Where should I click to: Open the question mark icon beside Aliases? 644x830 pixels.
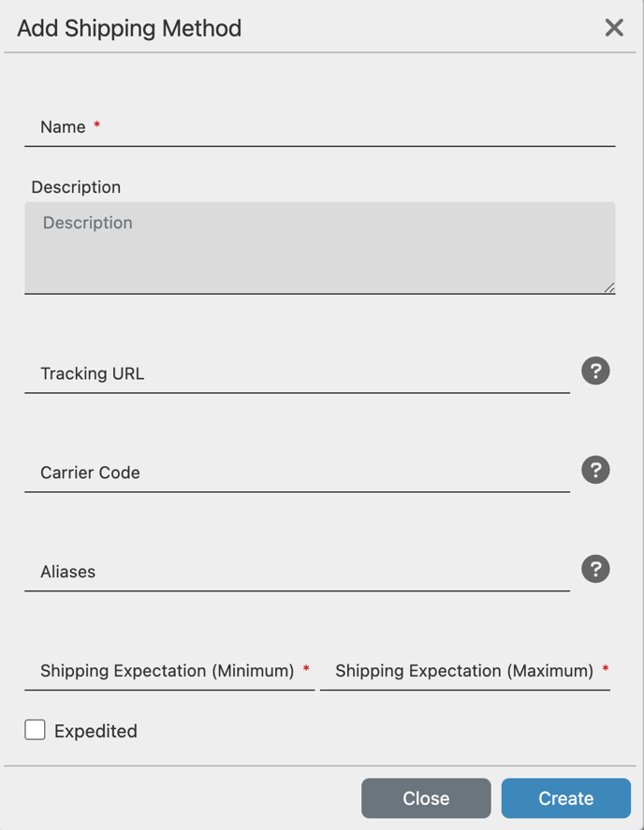pyautogui.click(x=595, y=569)
